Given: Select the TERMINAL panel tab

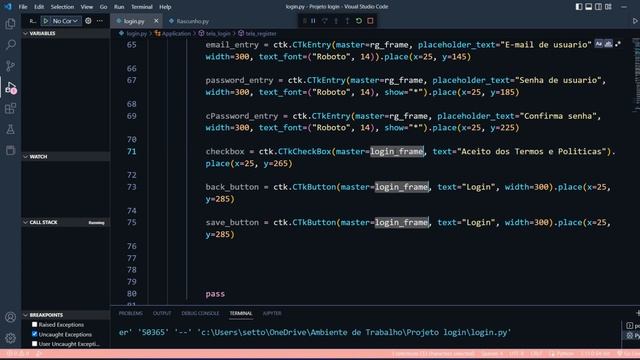Looking at the screenshot, I should (241, 313).
